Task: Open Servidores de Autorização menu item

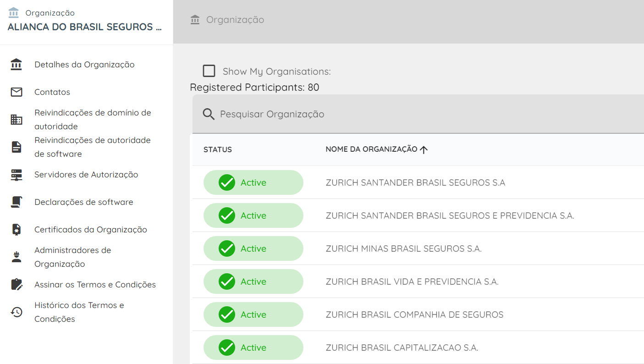Action: [x=86, y=175]
